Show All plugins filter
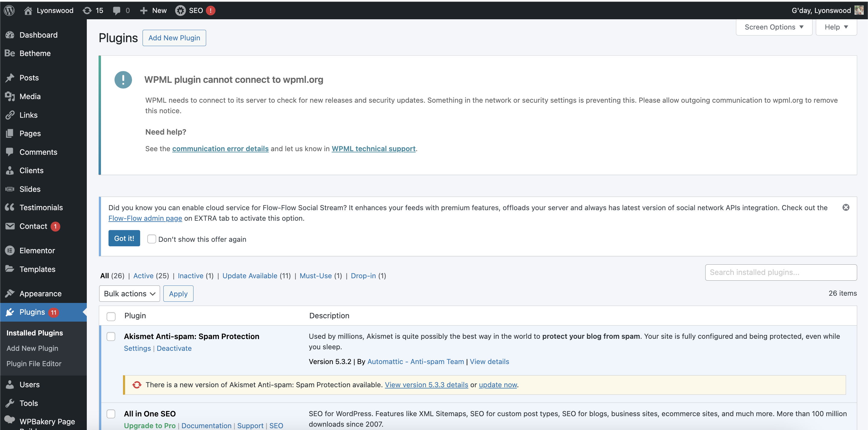 click(105, 276)
